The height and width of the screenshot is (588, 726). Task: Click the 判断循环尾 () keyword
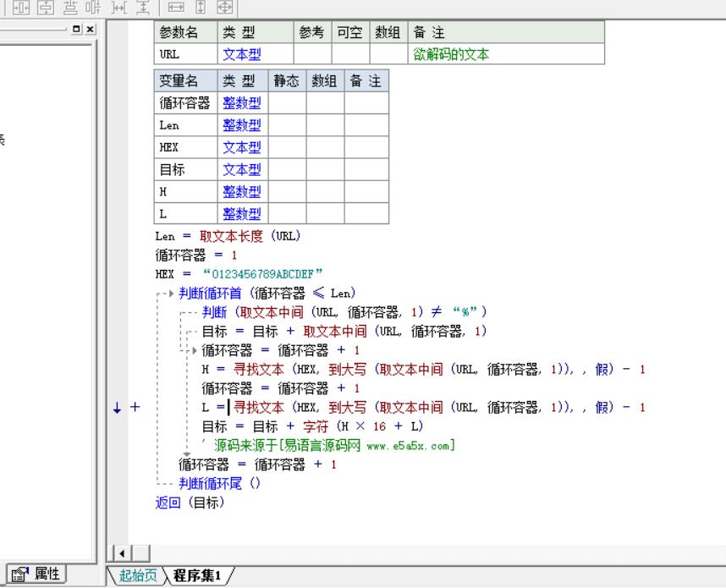coord(219,484)
